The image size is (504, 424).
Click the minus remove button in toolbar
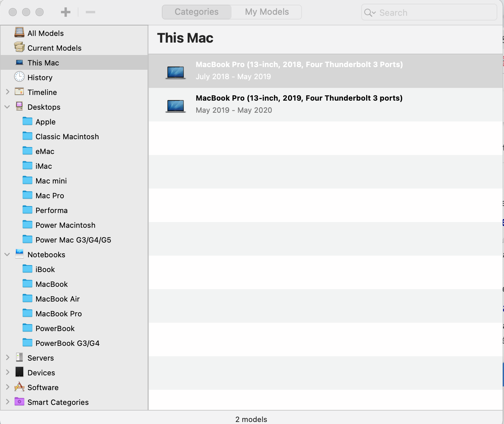point(90,12)
